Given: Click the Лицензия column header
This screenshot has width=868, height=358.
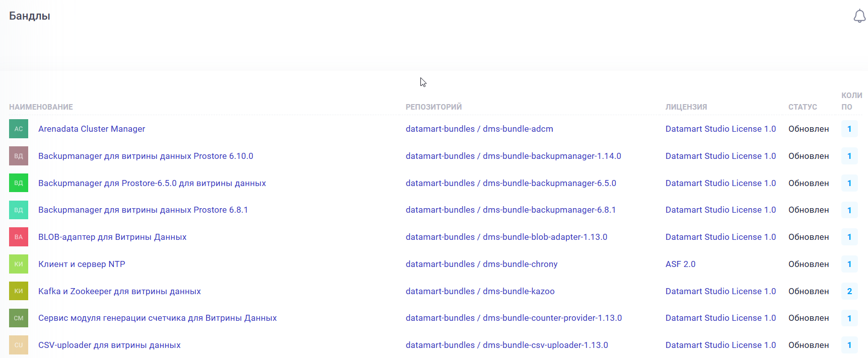Looking at the screenshot, I should [686, 107].
